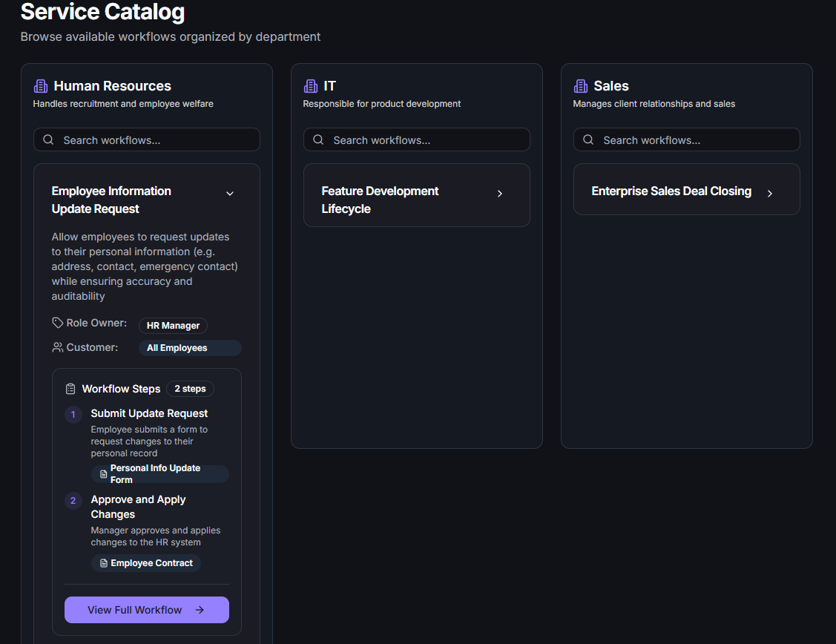Expand the Enterprise Sales Deal Closing workflow
836x644 pixels.
pyautogui.click(x=770, y=194)
